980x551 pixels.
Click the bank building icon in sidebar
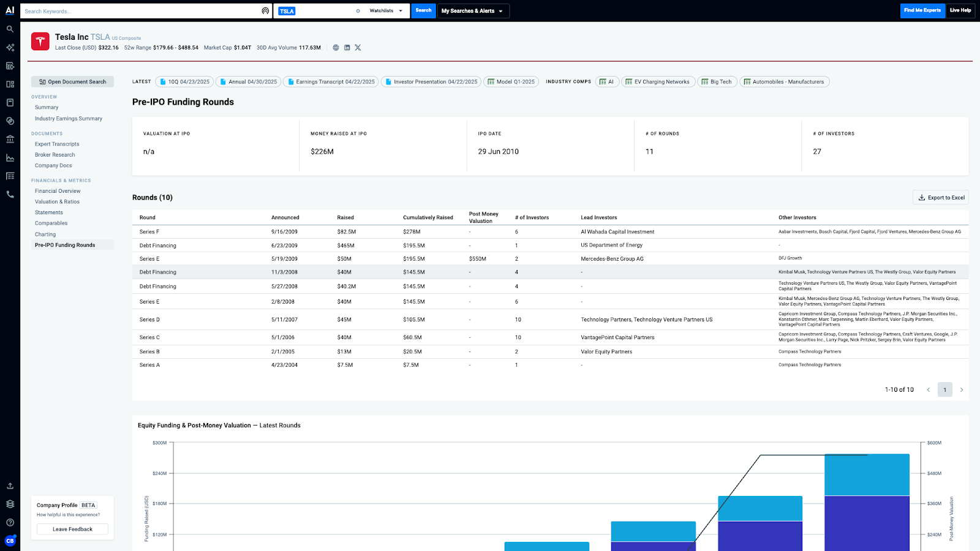click(x=10, y=139)
